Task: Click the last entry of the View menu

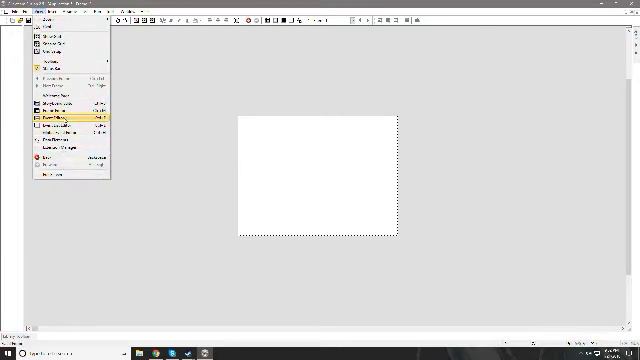Action: point(71,175)
